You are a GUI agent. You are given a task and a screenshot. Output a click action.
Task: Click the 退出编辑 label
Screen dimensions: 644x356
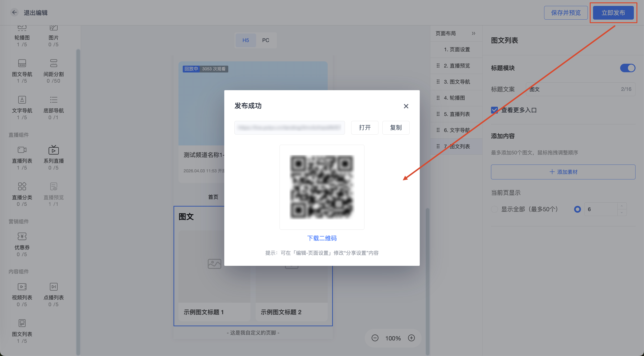[x=36, y=13]
